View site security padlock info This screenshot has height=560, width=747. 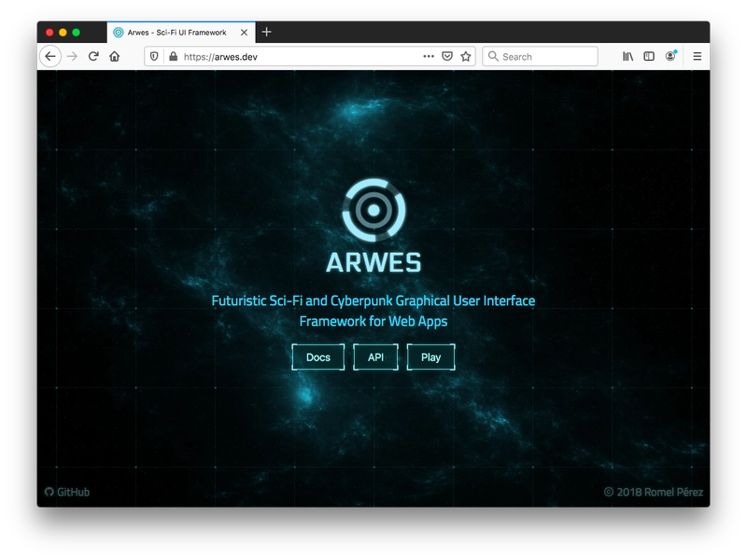[x=173, y=57]
